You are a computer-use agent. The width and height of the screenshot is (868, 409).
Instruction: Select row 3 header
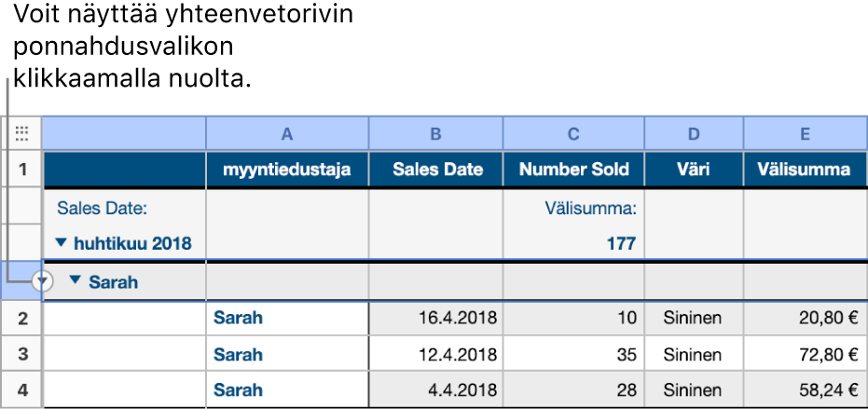(x=22, y=354)
